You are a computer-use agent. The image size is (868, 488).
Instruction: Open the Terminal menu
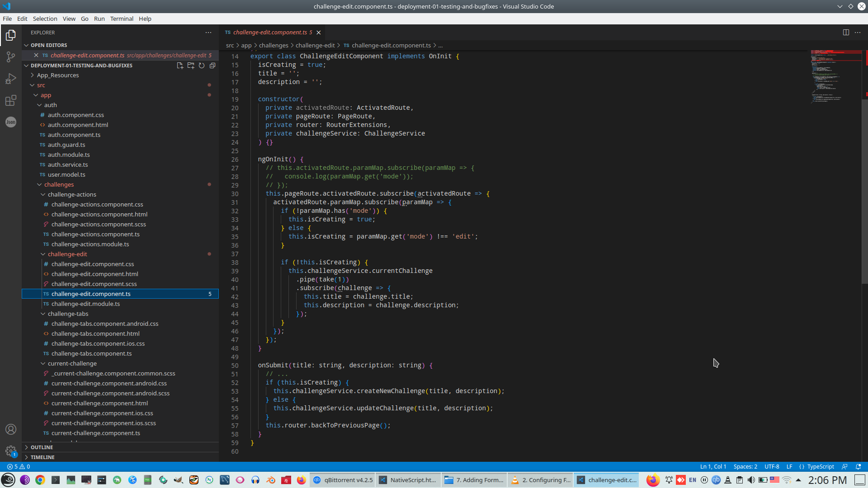(x=122, y=19)
